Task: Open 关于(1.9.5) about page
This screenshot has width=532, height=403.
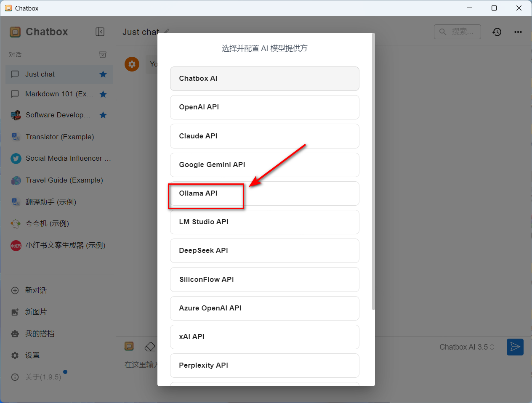Action: point(59,377)
